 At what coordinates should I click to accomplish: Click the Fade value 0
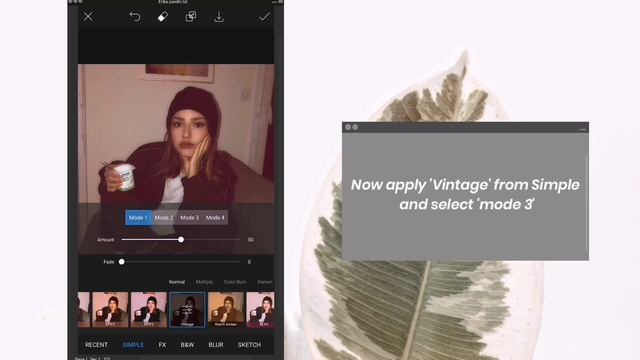(x=249, y=262)
